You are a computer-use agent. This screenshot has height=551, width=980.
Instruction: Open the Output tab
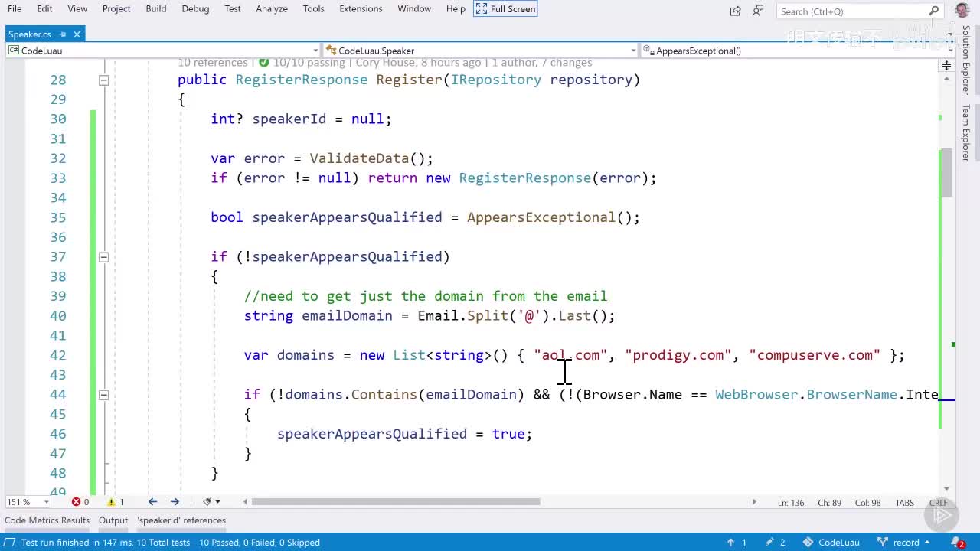(113, 520)
